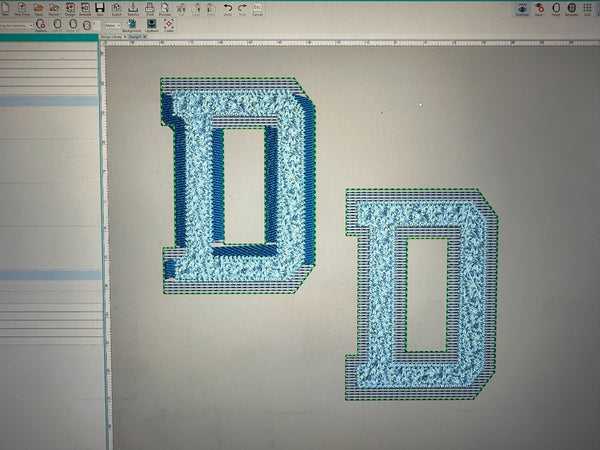Expand the Show elements dropdown
Screen dimensions: 600x450
(x=539, y=9)
